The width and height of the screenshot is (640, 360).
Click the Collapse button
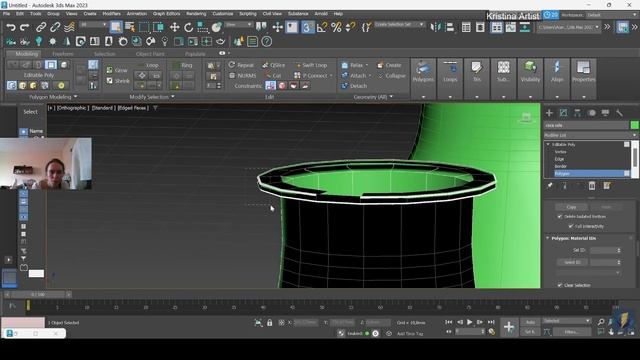[x=391, y=76]
